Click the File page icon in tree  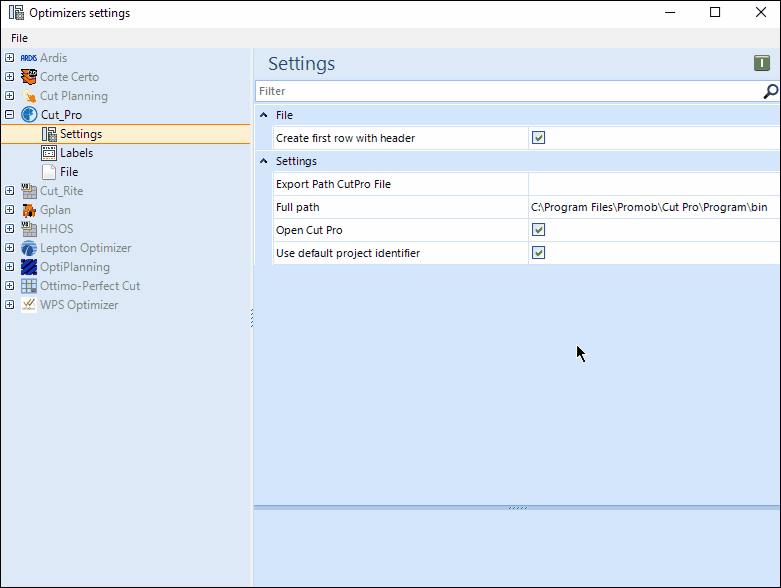click(49, 172)
